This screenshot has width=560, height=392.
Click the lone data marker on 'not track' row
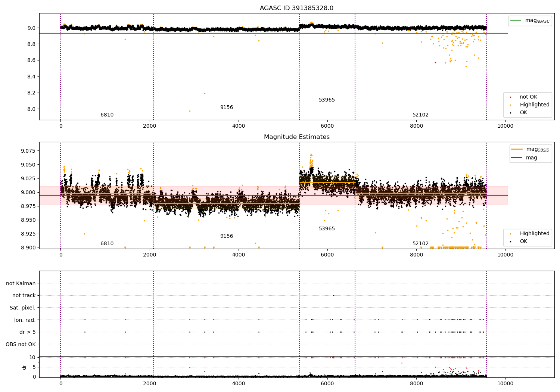pyautogui.click(x=333, y=295)
